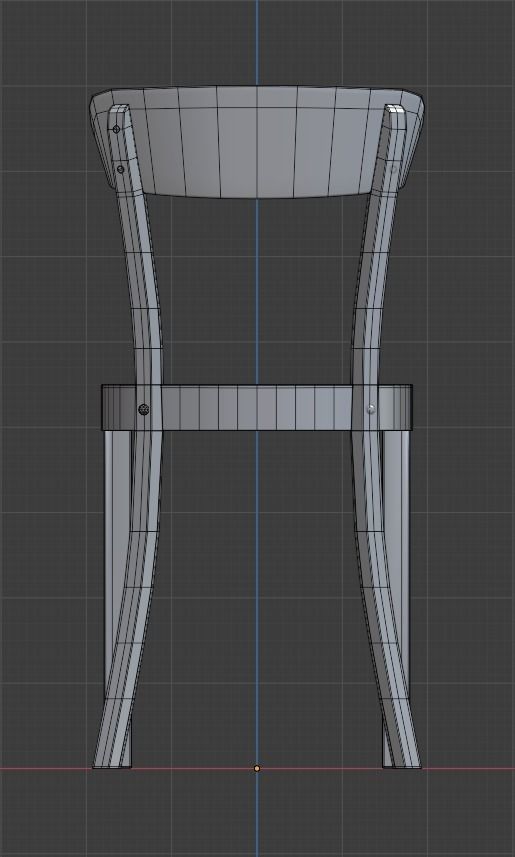This screenshot has width=515, height=857.
Task: Select the upper screw hole on left backrest post
Action: click(116, 129)
